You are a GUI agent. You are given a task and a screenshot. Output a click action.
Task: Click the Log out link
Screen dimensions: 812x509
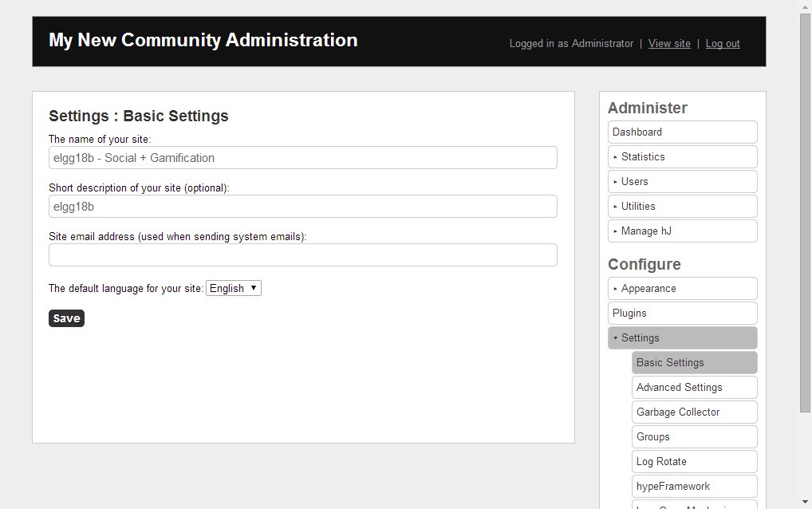click(723, 44)
